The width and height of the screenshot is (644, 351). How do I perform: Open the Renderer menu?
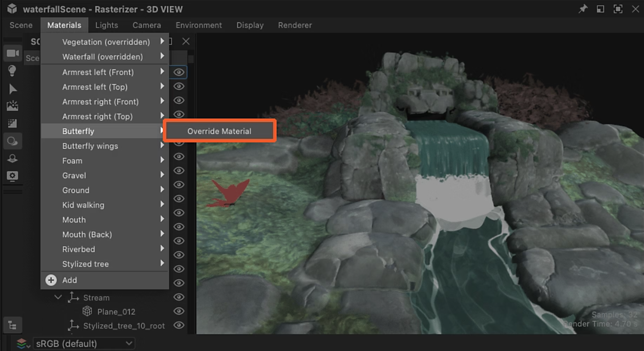[295, 25]
